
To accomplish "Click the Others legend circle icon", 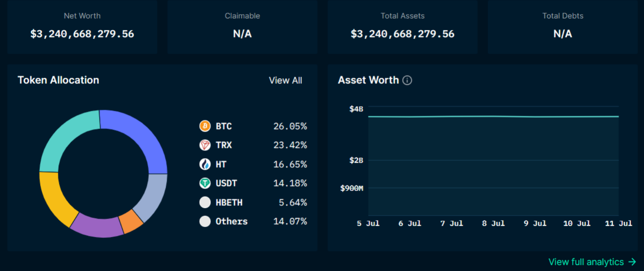I will point(205,221).
